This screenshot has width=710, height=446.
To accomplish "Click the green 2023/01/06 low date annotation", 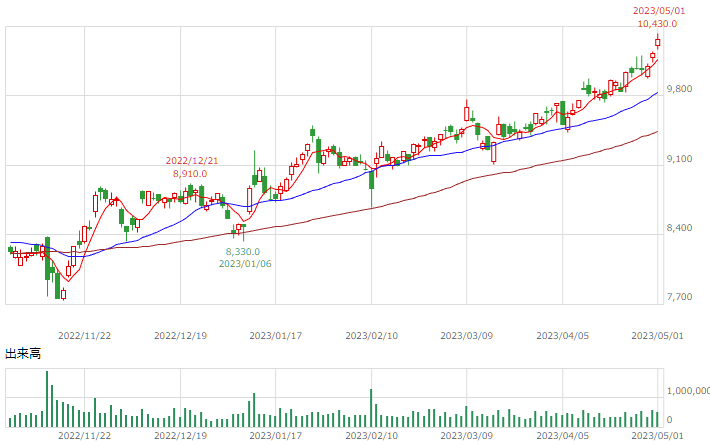I will [245, 264].
